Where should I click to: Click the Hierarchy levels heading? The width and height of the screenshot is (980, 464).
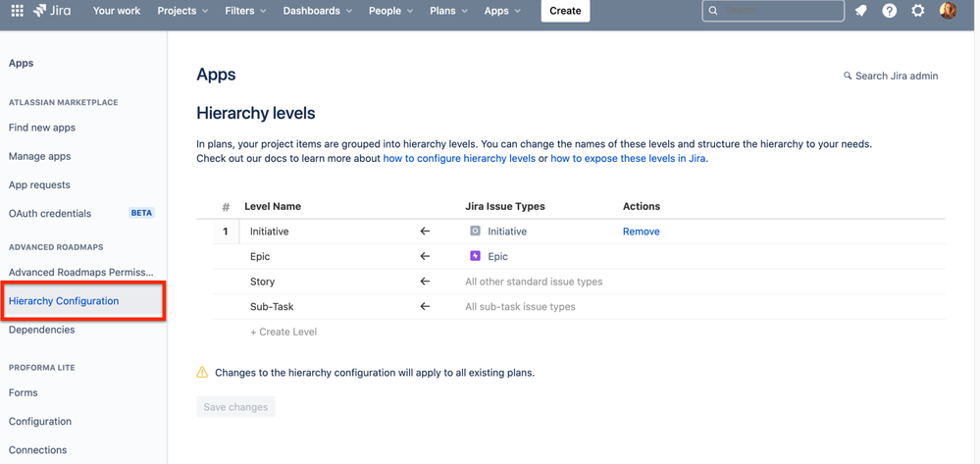pos(256,113)
